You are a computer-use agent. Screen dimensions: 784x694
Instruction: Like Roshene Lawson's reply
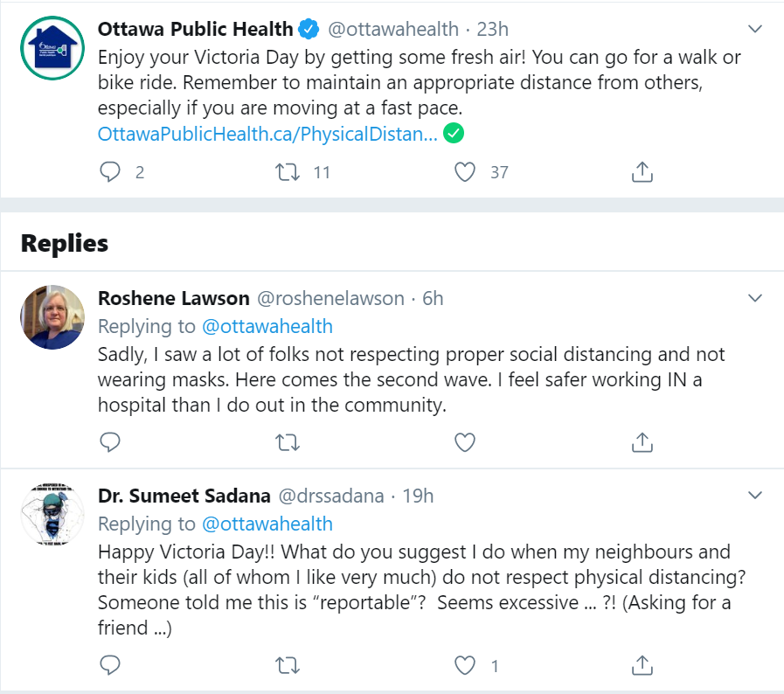tap(465, 442)
